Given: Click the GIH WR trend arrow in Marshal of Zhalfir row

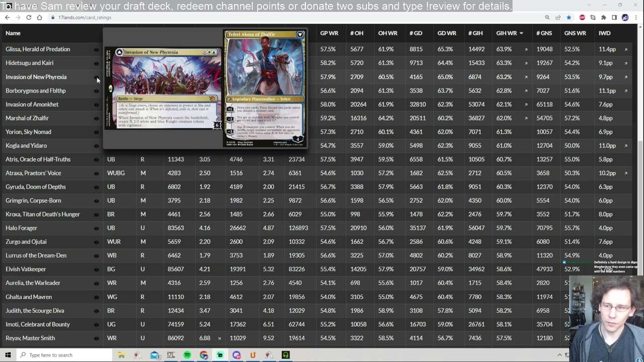Looking at the screenshot, I should pos(526,118).
